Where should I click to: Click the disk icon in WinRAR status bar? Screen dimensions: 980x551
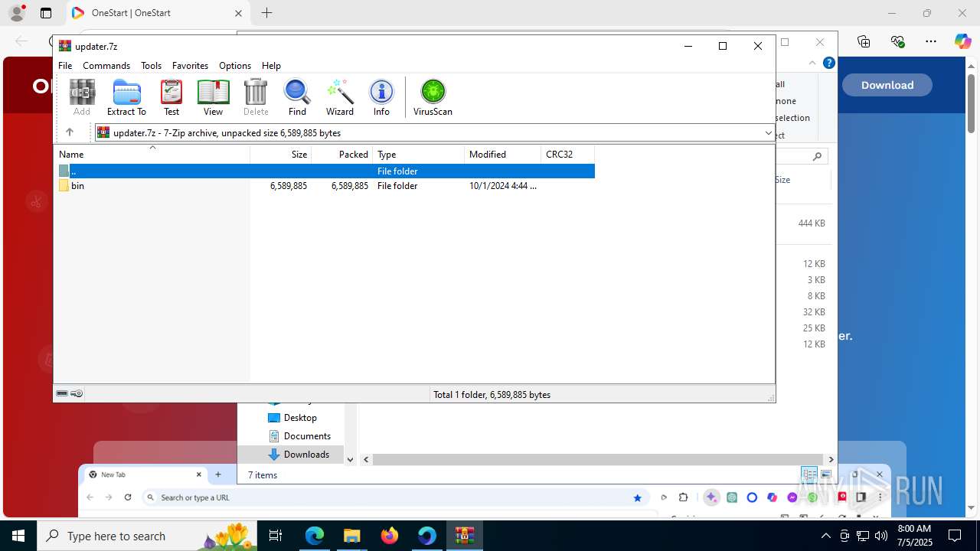click(62, 393)
